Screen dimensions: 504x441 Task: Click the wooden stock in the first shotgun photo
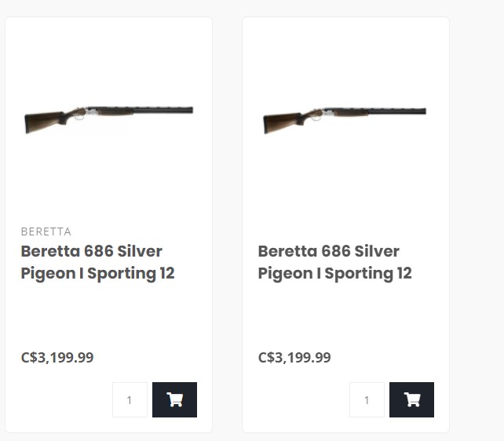point(41,122)
